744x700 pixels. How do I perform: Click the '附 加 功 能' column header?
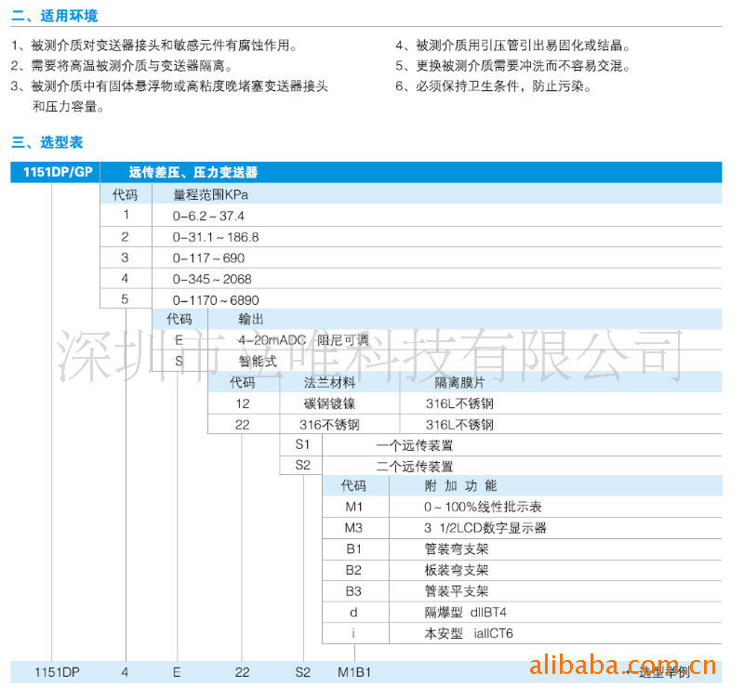click(460, 485)
